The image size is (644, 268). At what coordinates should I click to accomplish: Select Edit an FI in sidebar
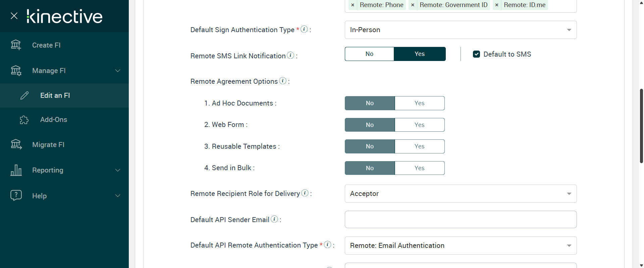click(55, 95)
